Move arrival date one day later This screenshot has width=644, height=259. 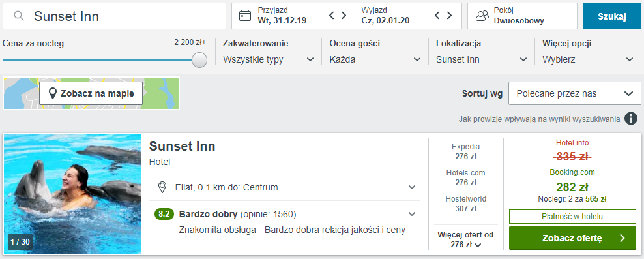(344, 16)
